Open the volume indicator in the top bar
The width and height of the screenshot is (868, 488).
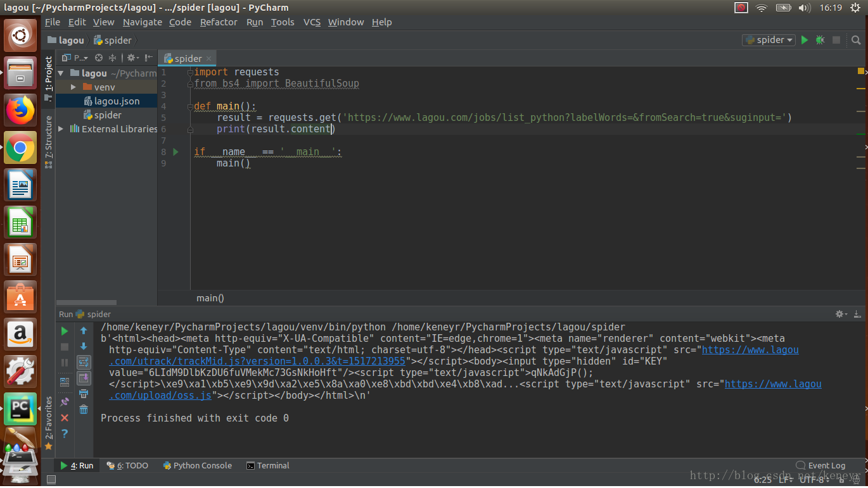pos(804,8)
